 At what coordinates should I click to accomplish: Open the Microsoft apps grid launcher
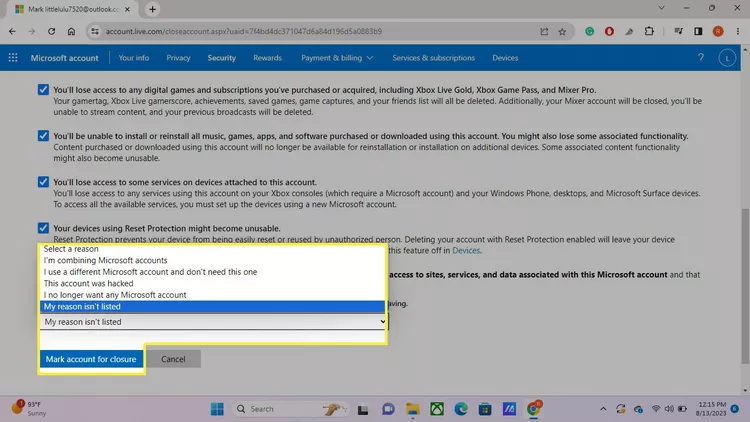13,58
